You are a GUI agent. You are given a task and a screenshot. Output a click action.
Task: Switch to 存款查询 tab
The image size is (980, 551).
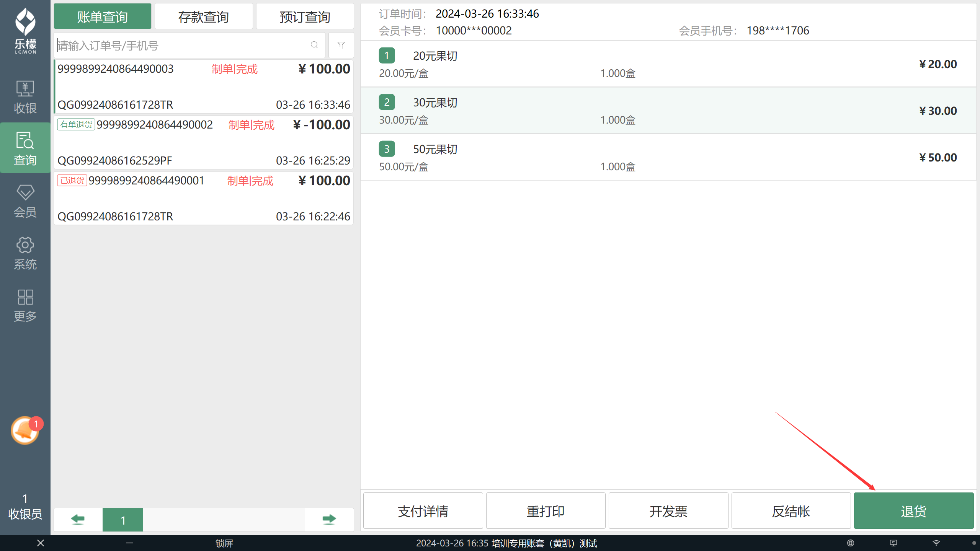[204, 17]
